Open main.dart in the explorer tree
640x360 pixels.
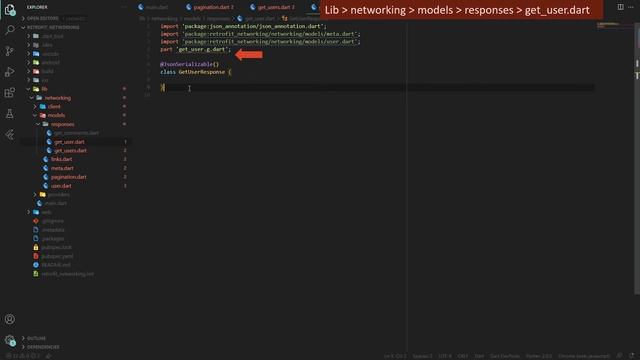point(56,203)
